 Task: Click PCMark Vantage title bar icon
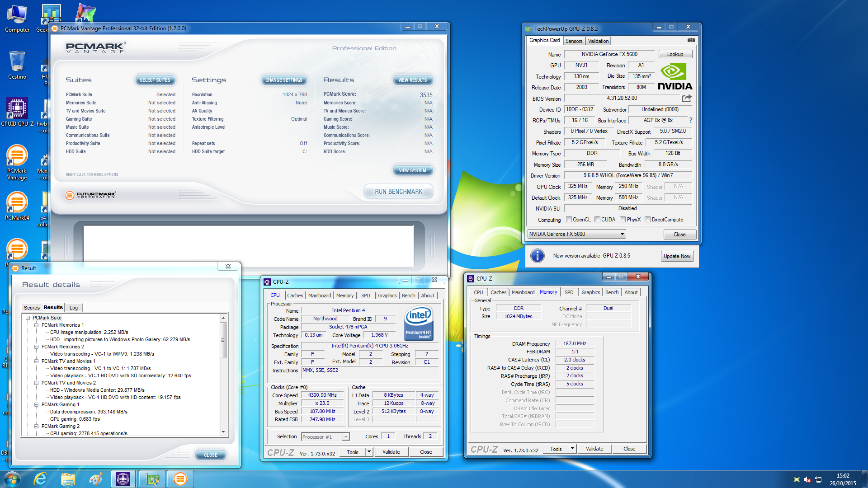coord(55,28)
